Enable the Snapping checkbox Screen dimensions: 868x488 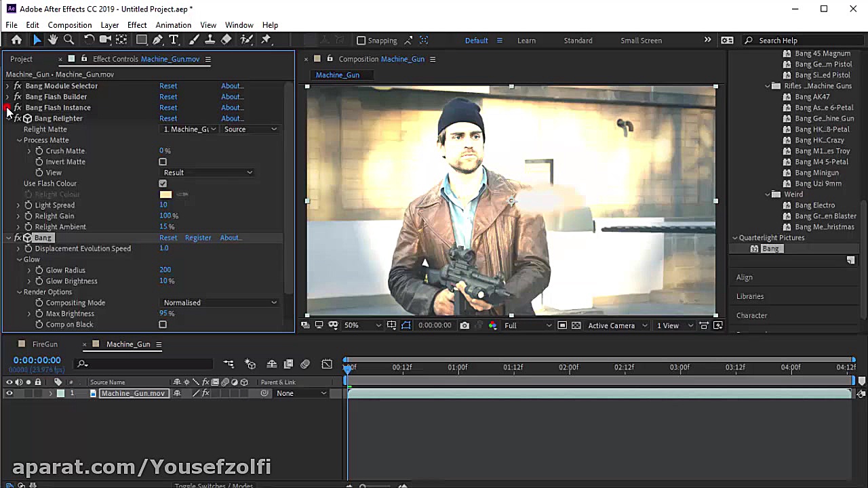(361, 41)
